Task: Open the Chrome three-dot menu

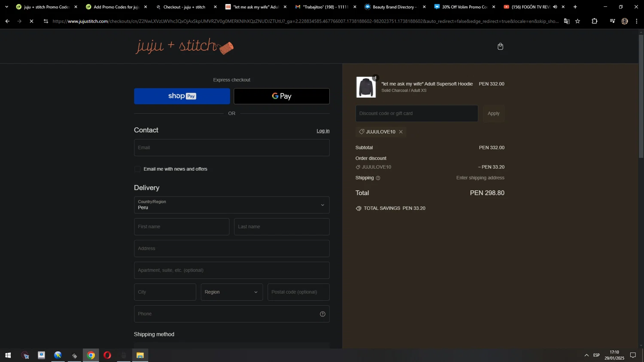Action: click(x=637, y=21)
